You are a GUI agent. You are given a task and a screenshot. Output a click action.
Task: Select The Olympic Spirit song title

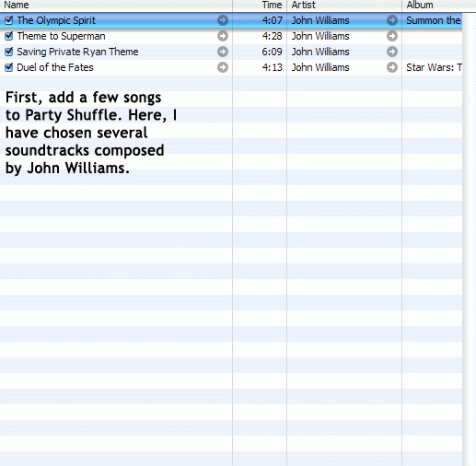[56, 20]
